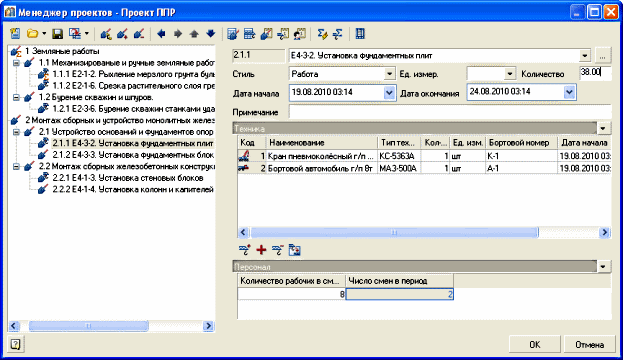Select tree item 1.2.1 Е2-3-6 Бурение скважин станками
623x360 pixels.
pos(134,109)
